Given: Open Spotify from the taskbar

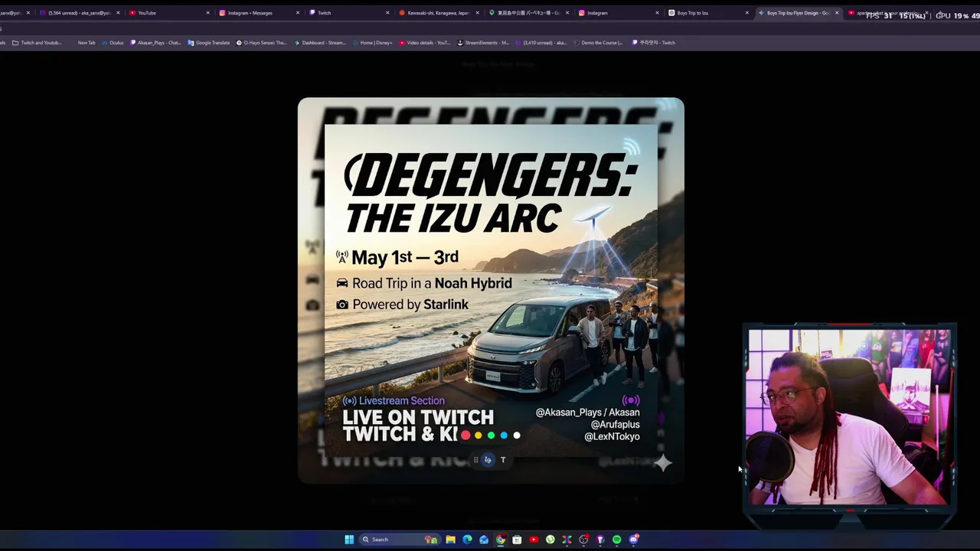Looking at the screenshot, I should click(617, 540).
